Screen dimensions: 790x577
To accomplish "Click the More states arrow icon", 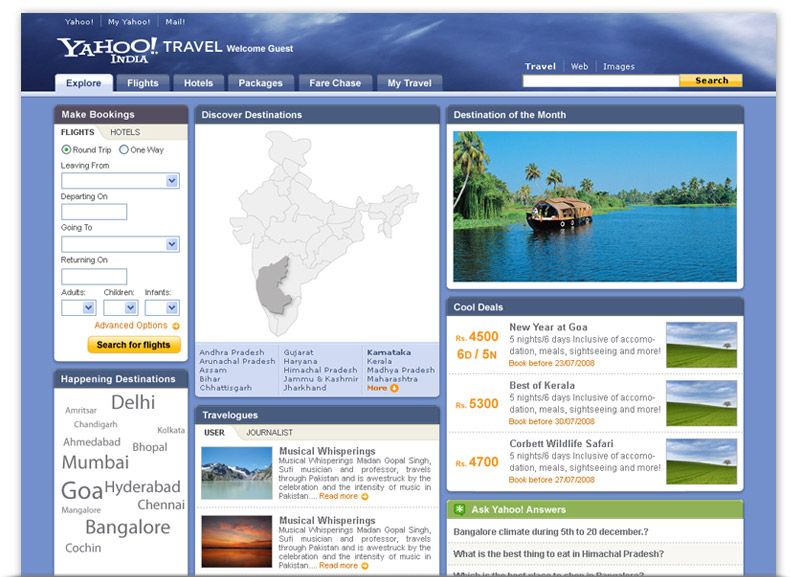I will point(394,388).
